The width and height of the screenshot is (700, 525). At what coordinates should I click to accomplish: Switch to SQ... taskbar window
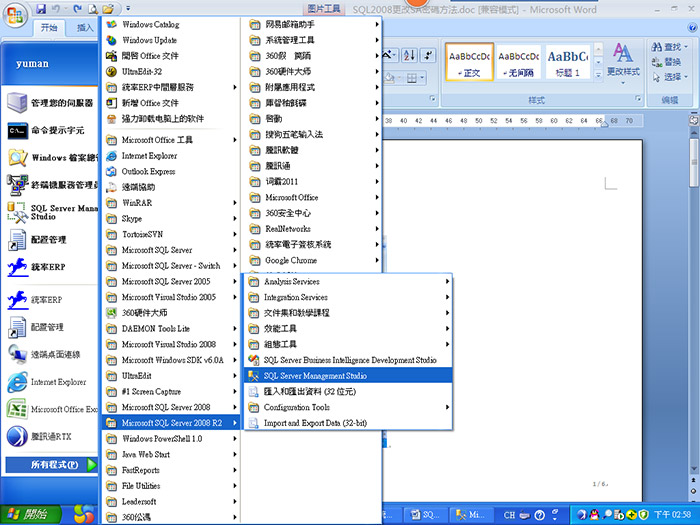425,515
